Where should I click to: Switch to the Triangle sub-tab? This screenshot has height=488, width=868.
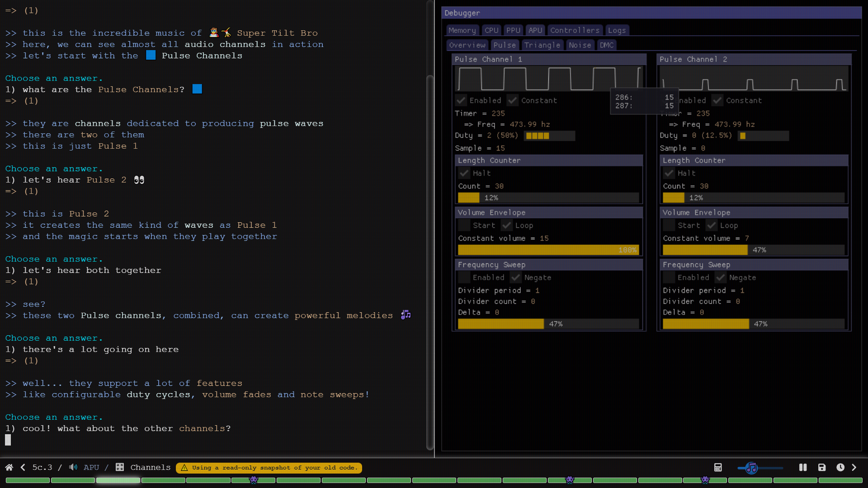(542, 45)
